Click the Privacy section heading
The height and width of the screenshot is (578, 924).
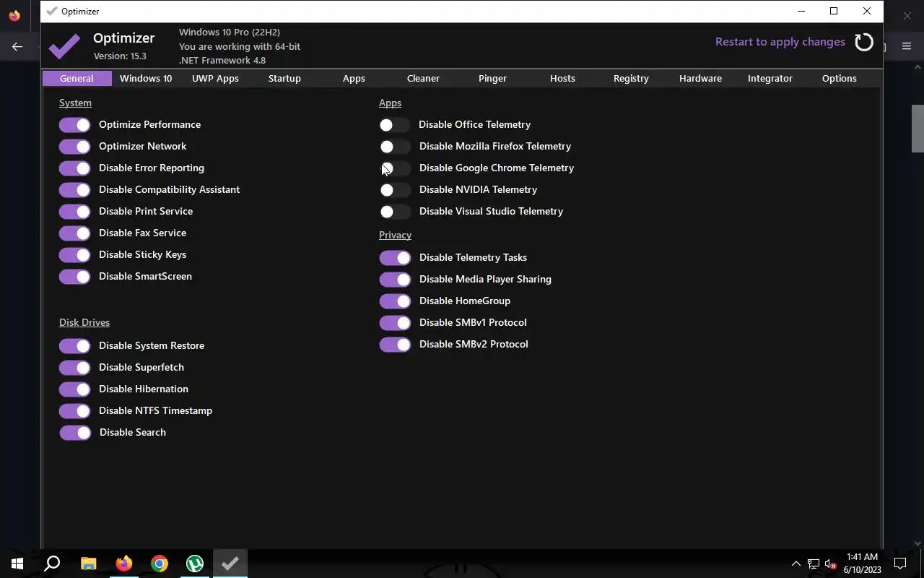point(395,235)
